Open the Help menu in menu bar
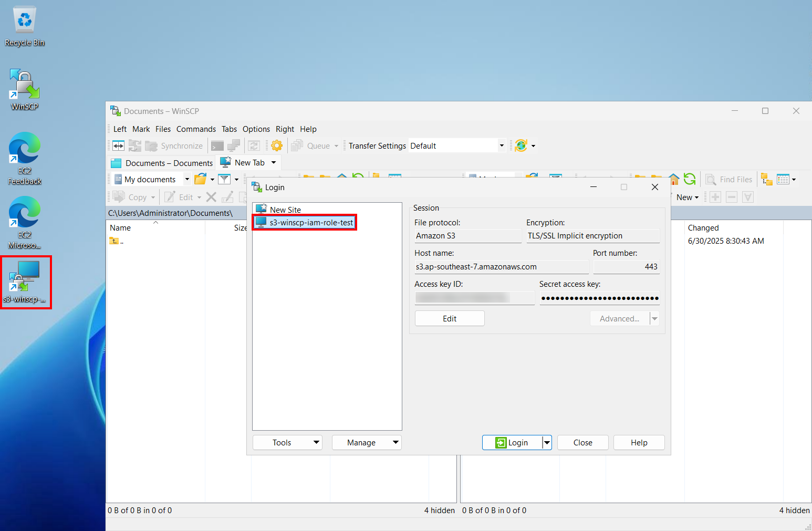 point(308,129)
